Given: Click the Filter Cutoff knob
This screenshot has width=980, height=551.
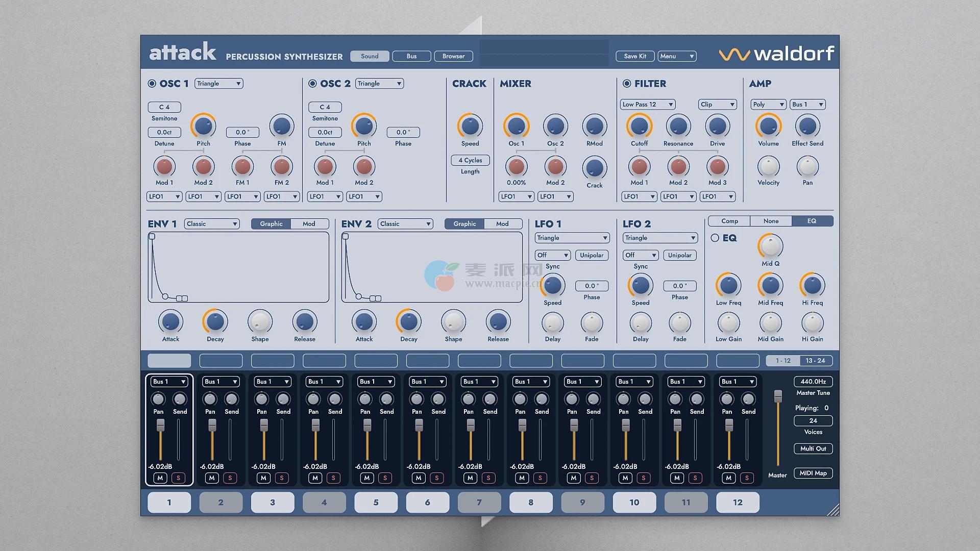Looking at the screenshot, I should click(639, 126).
